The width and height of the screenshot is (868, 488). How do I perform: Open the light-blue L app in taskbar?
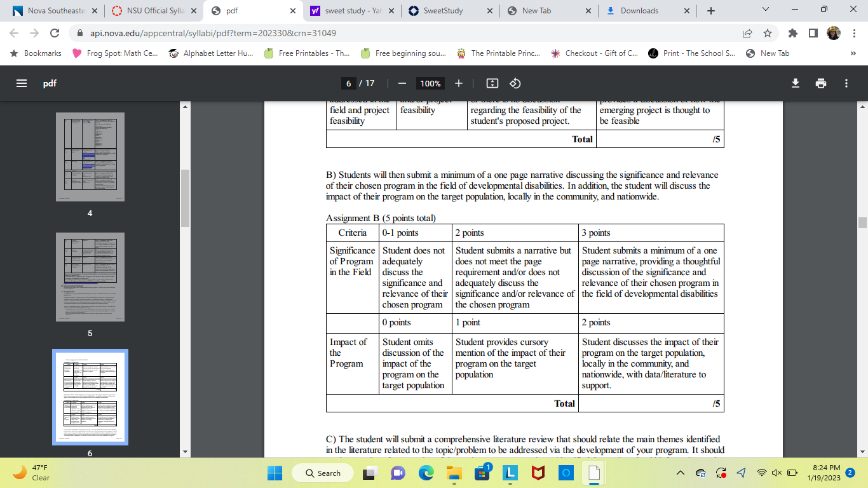pos(510,473)
